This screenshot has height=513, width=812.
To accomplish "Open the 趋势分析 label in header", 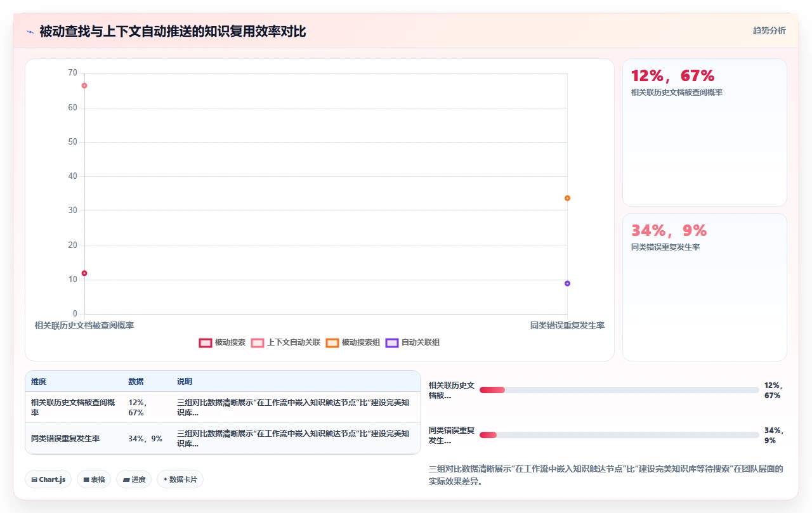I will point(769,30).
